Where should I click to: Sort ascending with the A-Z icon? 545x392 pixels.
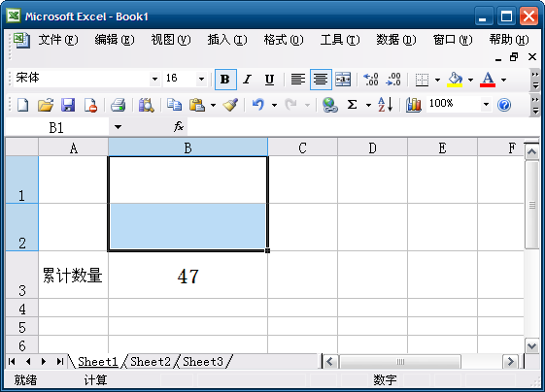click(386, 105)
